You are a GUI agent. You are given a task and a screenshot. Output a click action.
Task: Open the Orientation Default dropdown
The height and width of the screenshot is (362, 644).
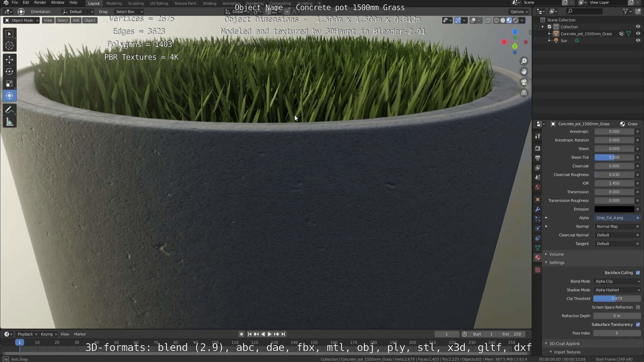click(x=78, y=12)
